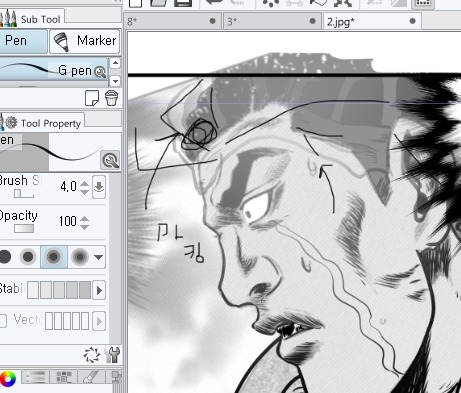Increase brush size with up stepper
461x393 pixels.
click(x=85, y=183)
